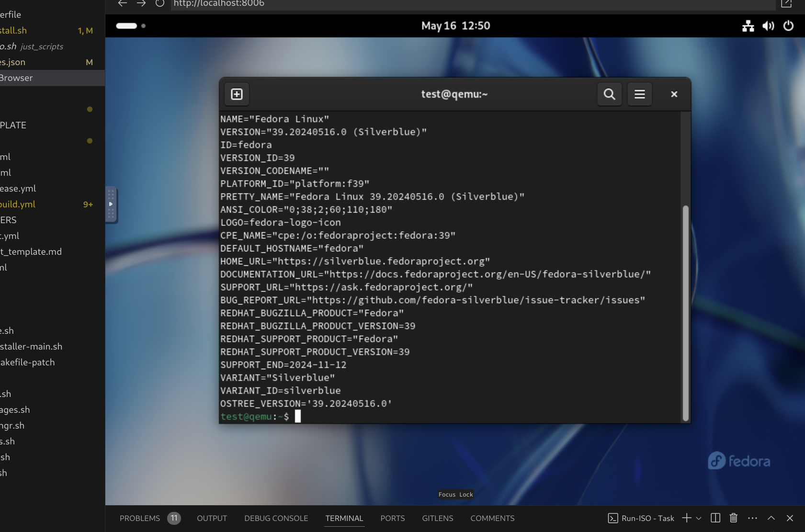The image size is (805, 532).
Task: Open the GITLENS panel tab
Action: tap(438, 518)
